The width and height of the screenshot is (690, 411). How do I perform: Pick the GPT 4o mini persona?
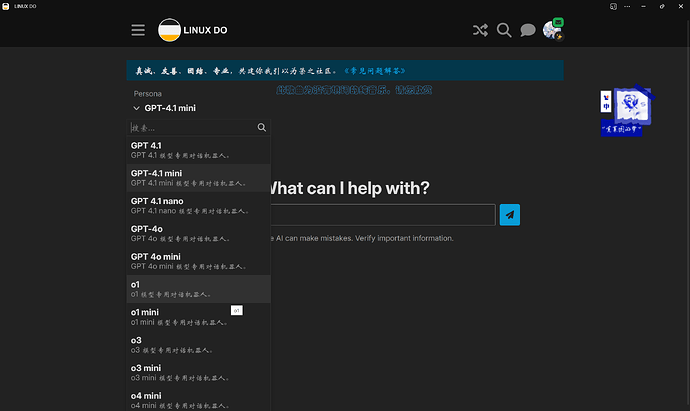198,261
